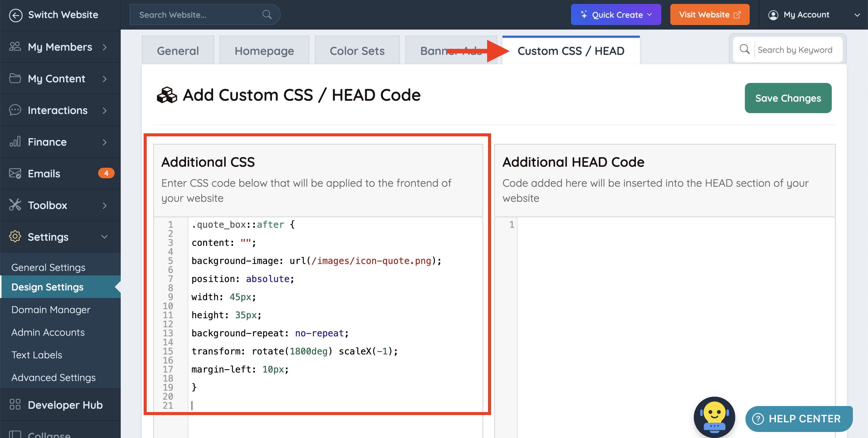The height and width of the screenshot is (438, 868).
Task: Expand the Quick Create dropdown
Action: pos(615,15)
